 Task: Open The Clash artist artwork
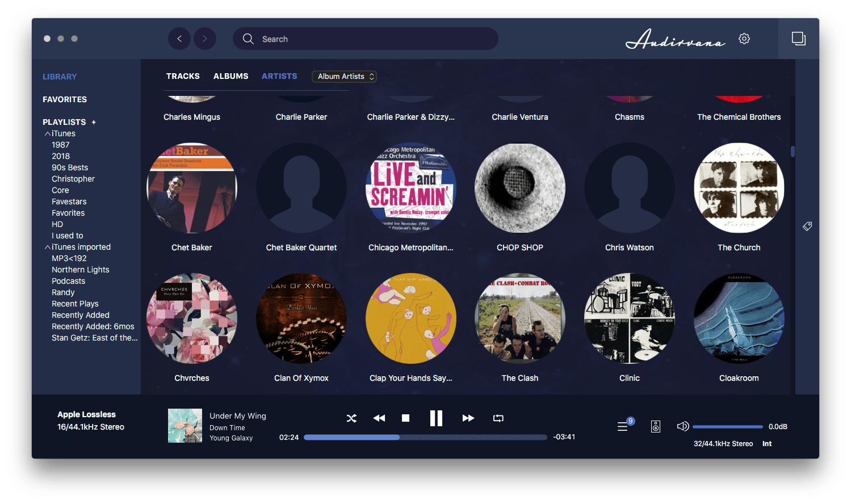click(520, 318)
